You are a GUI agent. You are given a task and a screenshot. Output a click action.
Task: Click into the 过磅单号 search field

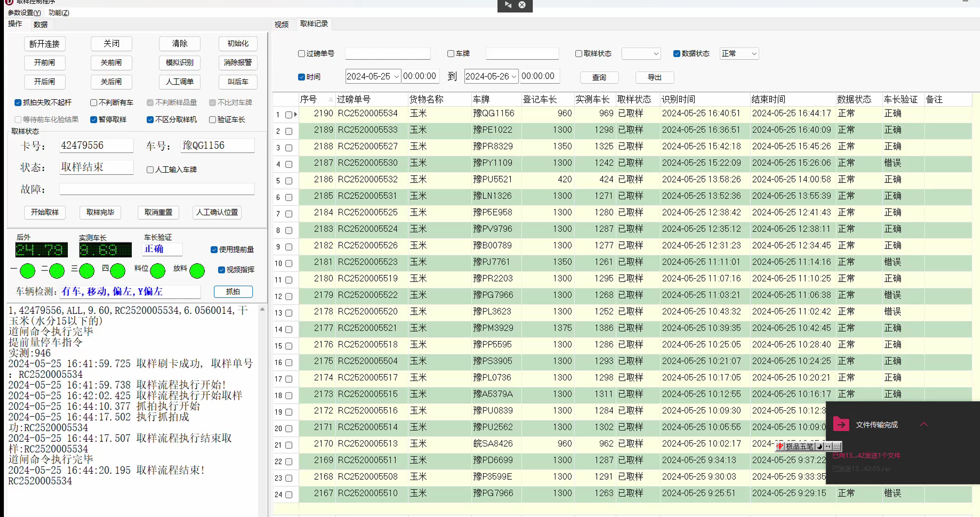tap(388, 54)
